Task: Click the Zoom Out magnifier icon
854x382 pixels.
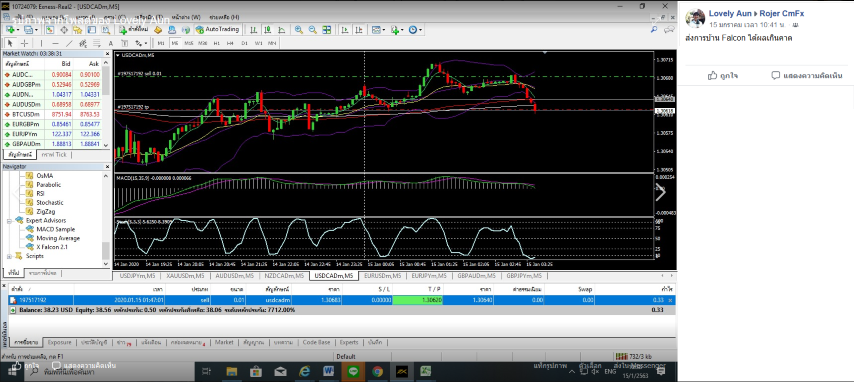Action: click(x=313, y=30)
